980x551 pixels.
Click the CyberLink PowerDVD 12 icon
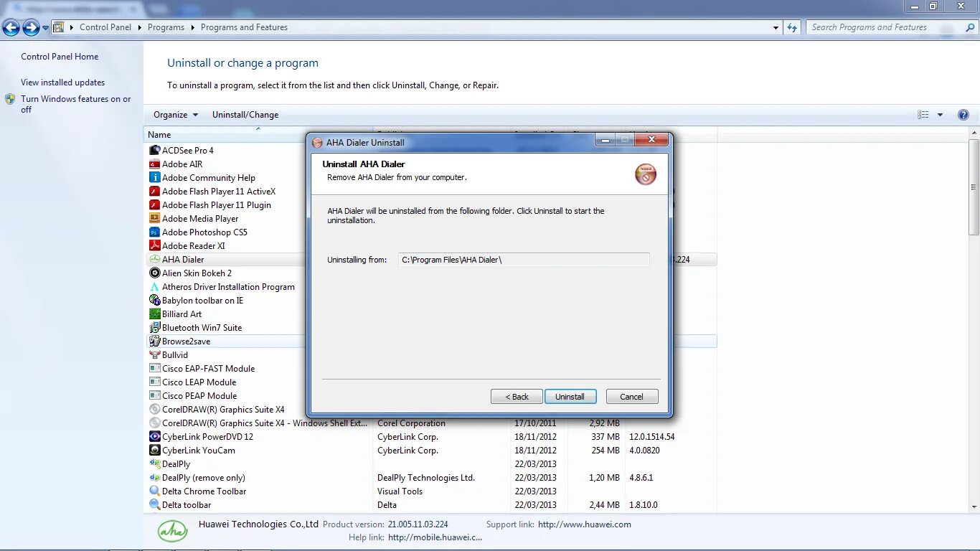[x=154, y=436]
